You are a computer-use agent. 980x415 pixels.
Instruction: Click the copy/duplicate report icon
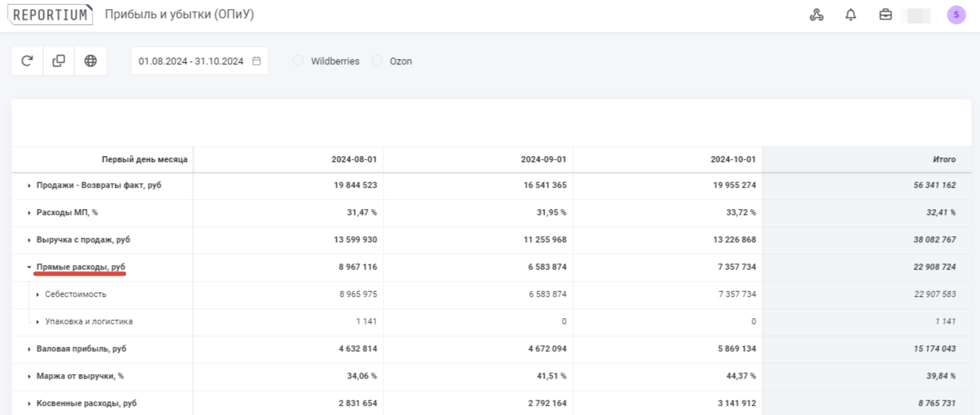click(x=58, y=61)
